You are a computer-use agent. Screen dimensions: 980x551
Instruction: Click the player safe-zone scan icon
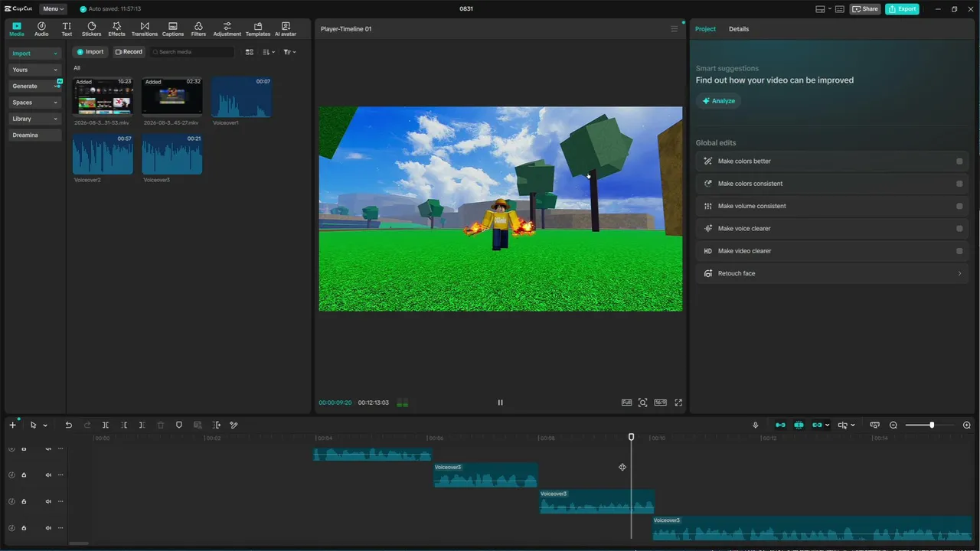tap(643, 403)
